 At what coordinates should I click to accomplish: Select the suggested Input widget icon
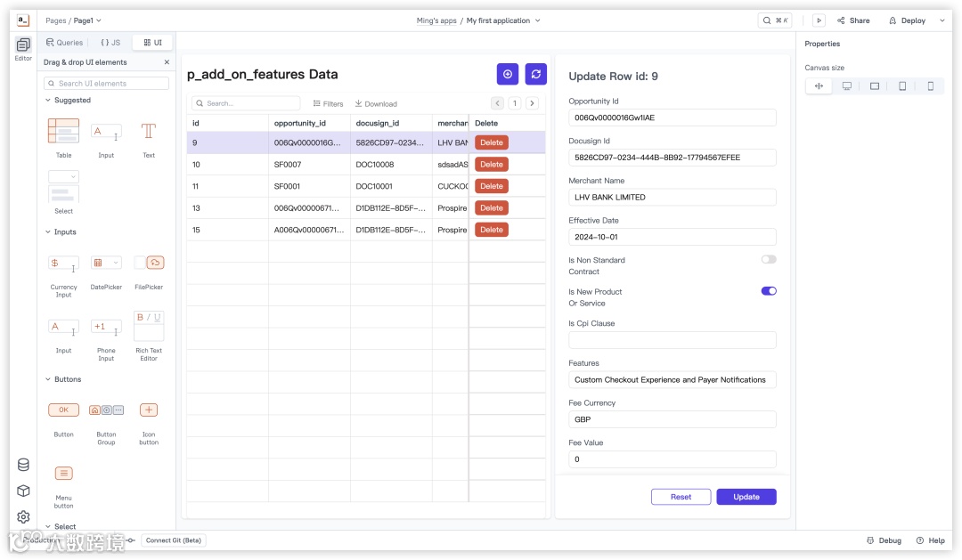106,131
